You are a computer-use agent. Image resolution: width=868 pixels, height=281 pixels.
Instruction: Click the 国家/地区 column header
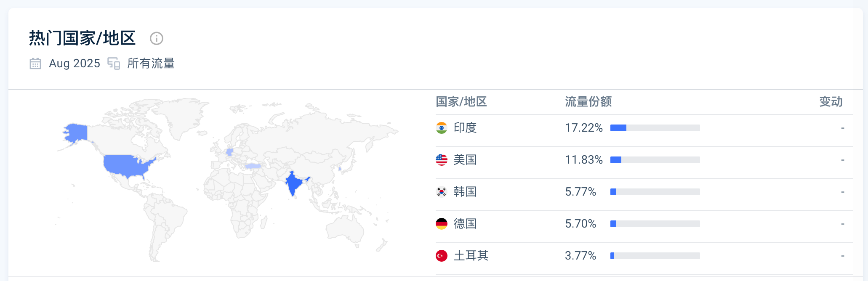coord(461,102)
